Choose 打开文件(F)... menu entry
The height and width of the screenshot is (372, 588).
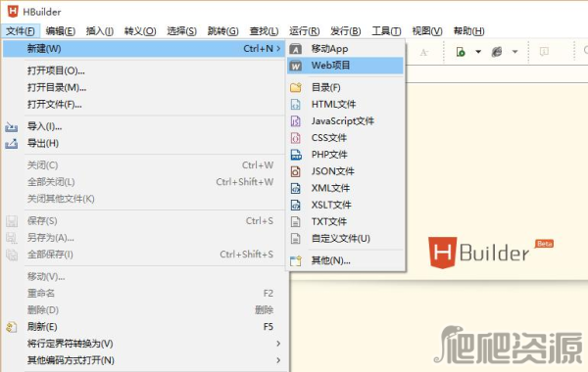point(144,104)
